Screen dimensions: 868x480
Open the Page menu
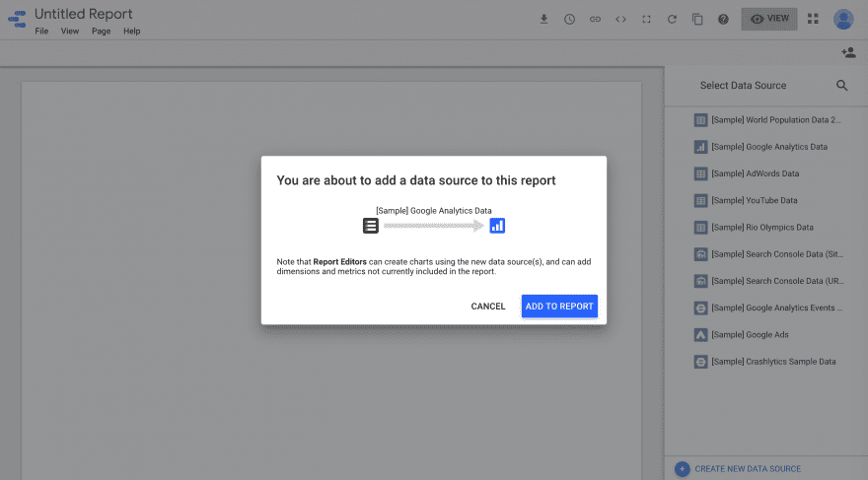coord(102,32)
